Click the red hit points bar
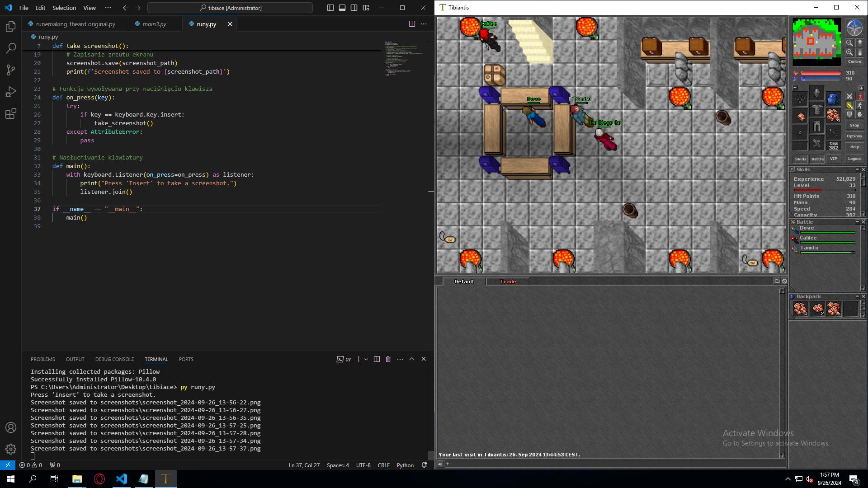The width and height of the screenshot is (868, 488). pos(821,73)
